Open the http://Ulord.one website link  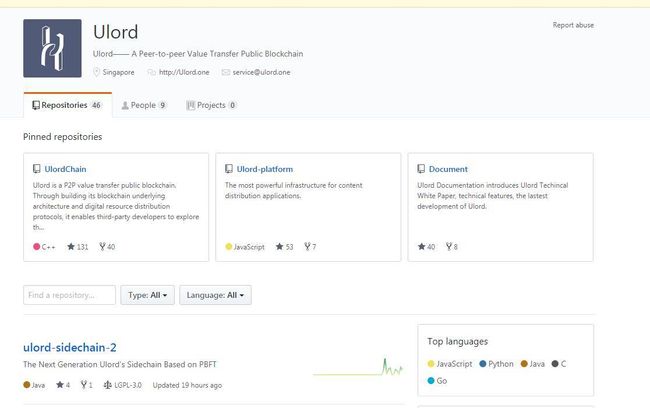coord(184,72)
